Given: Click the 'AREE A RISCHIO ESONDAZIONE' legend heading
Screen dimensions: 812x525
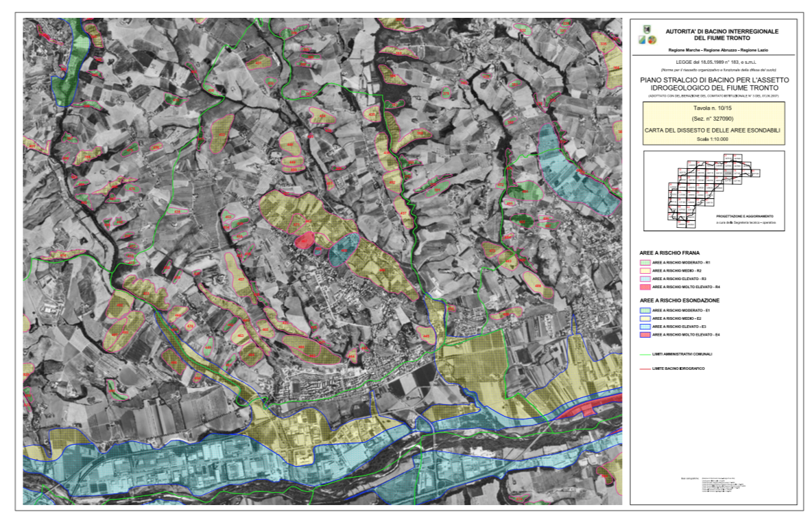Looking at the screenshot, I should pos(680,301).
